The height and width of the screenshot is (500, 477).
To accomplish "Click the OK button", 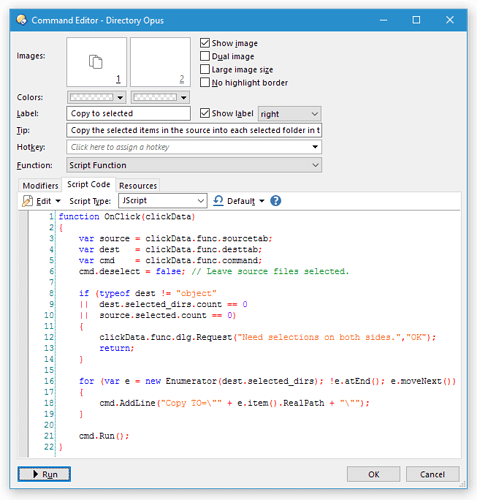I will pos(373,474).
